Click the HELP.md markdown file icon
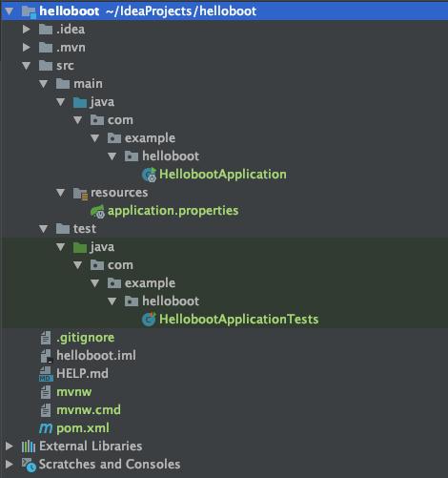This screenshot has width=448, height=478. [x=46, y=374]
